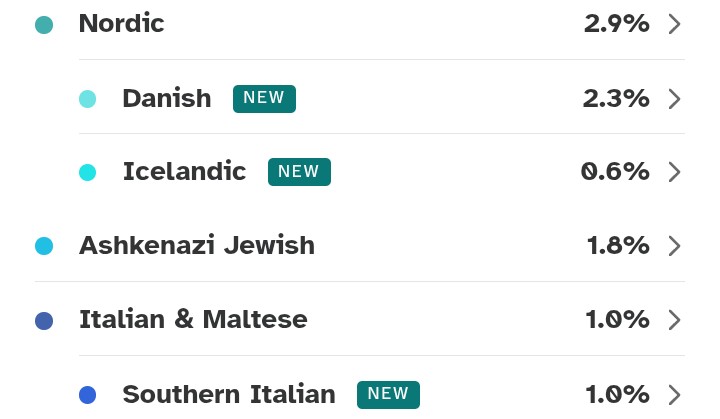Click the Nordic teal color dot
Screen dimensions: 720x419
click(44, 25)
